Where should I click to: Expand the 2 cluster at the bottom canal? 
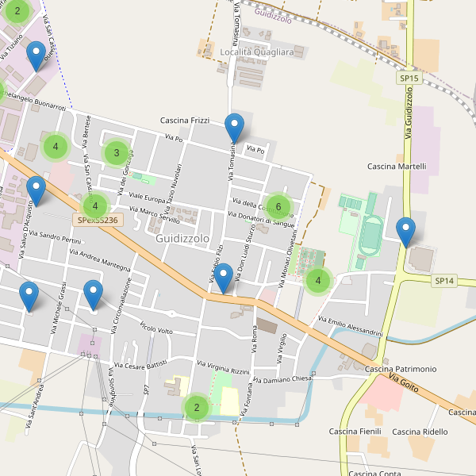pyautogui.click(x=196, y=408)
